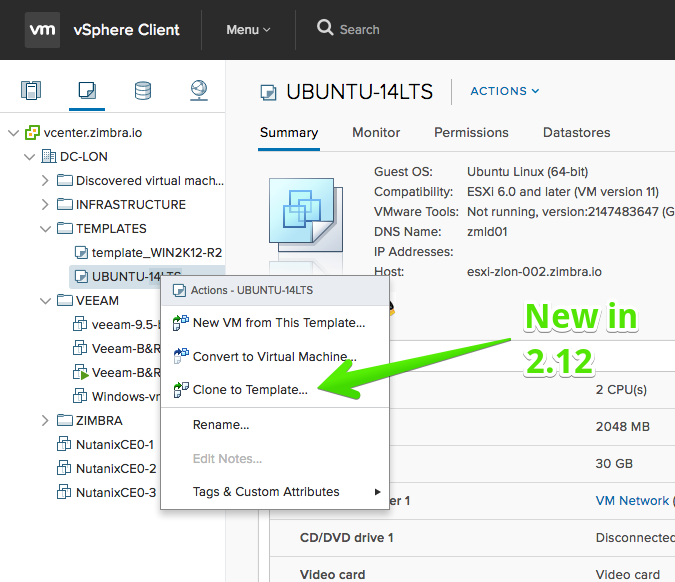The height and width of the screenshot is (582, 675).
Task: Click the VMware vm logo
Action: pyautogui.click(x=42, y=30)
